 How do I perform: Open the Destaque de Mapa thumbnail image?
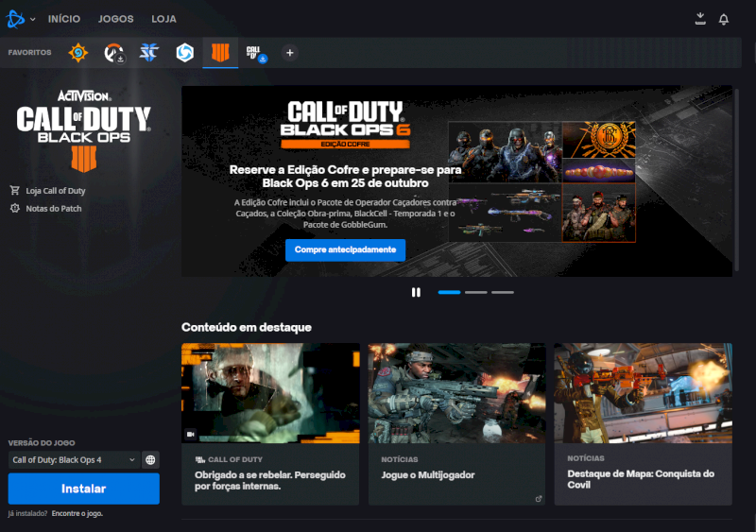(x=644, y=393)
